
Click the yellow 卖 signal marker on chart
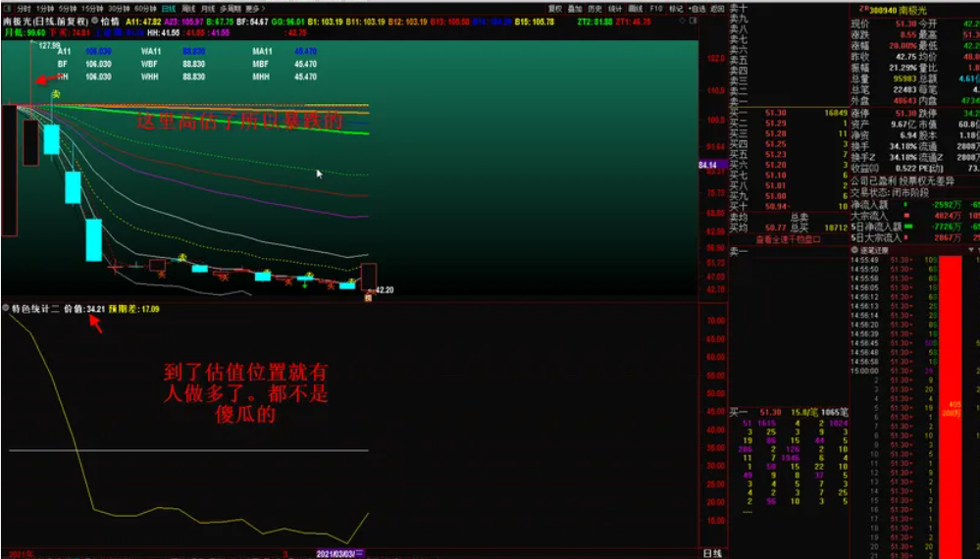[56, 94]
